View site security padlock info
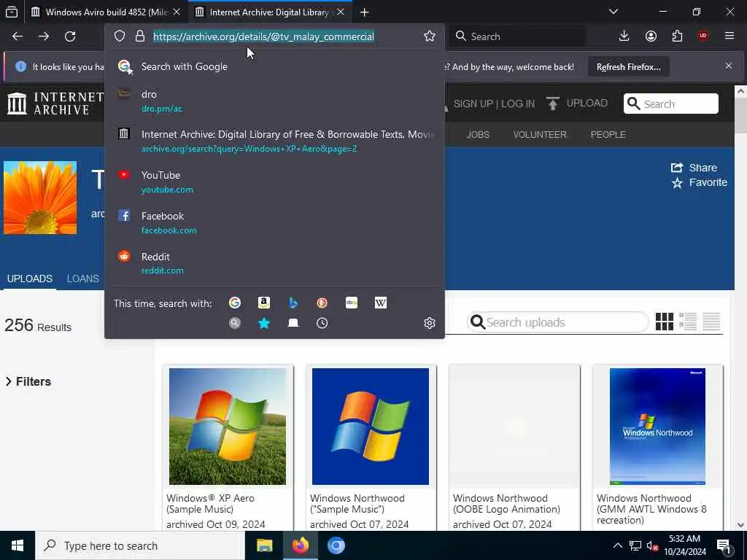The width and height of the screenshot is (747, 560). [x=140, y=36]
